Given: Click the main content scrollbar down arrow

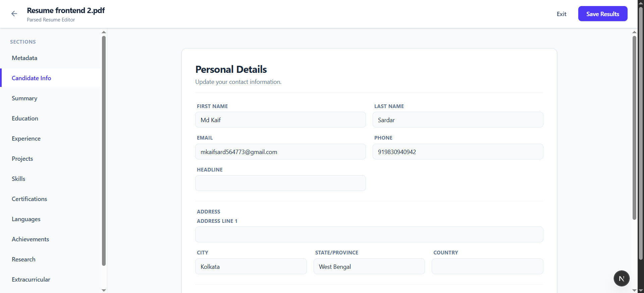Looking at the screenshot, I should tap(634, 291).
